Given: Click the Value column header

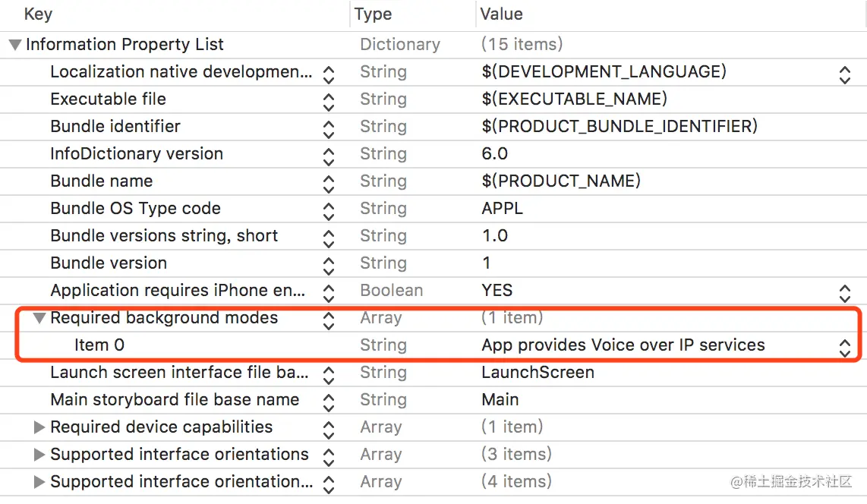Looking at the screenshot, I should (501, 14).
